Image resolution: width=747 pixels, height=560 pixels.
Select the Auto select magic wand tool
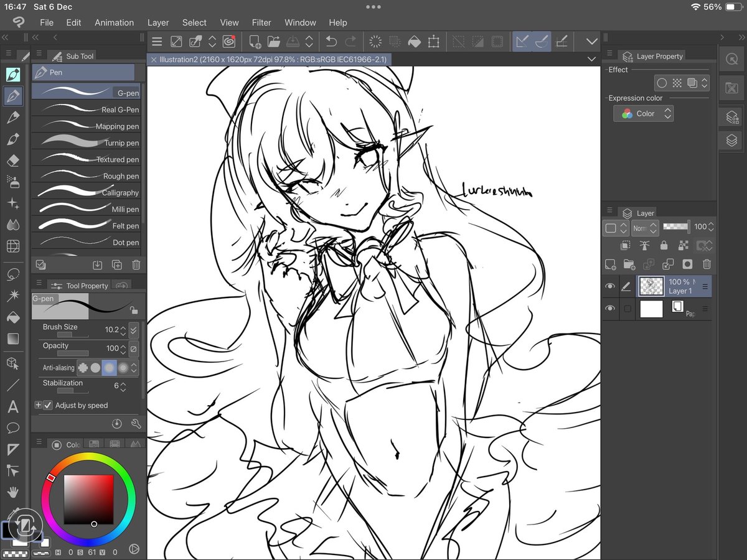(12, 296)
